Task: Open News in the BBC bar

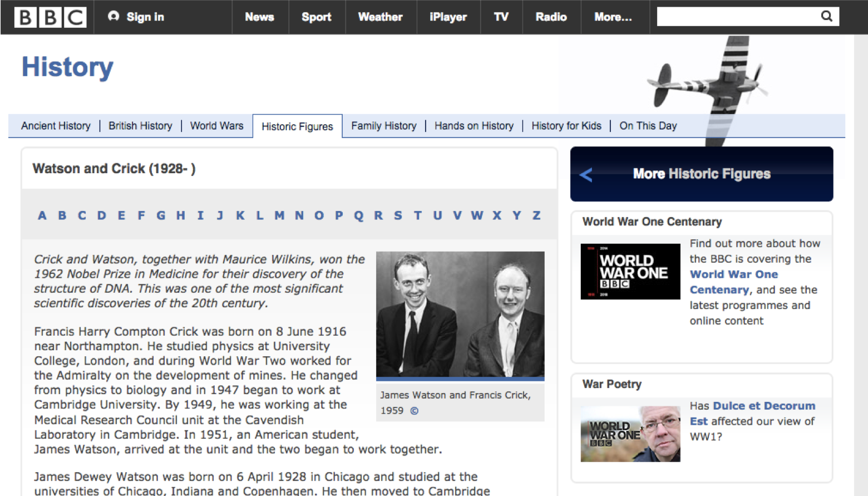Action: point(260,17)
